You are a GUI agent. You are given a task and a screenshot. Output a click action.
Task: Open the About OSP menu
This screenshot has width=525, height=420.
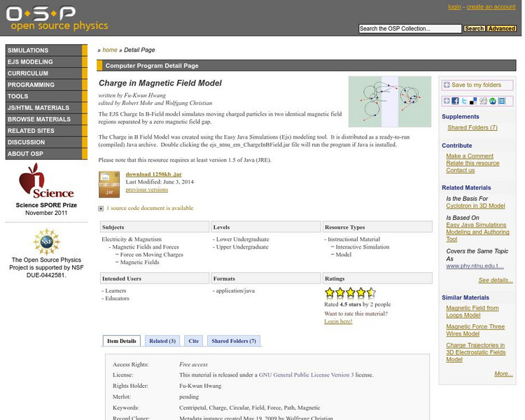[46, 154]
